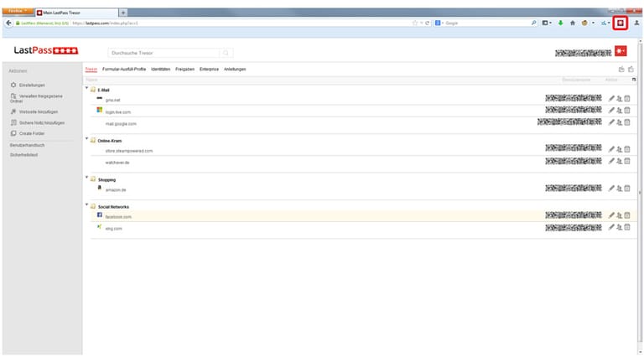This screenshot has width=644, height=362.
Task: Focus the Durchsuche Tresor search field
Action: point(164,53)
